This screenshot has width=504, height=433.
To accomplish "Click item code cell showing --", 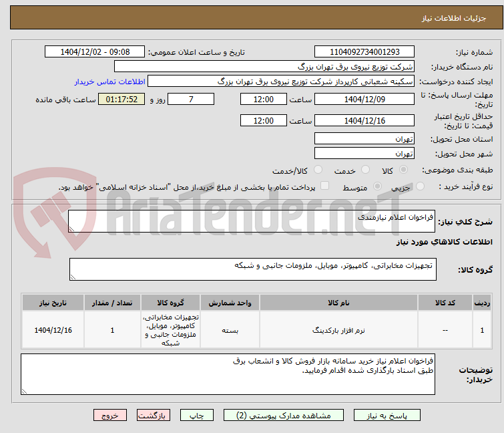I will pos(445,330).
